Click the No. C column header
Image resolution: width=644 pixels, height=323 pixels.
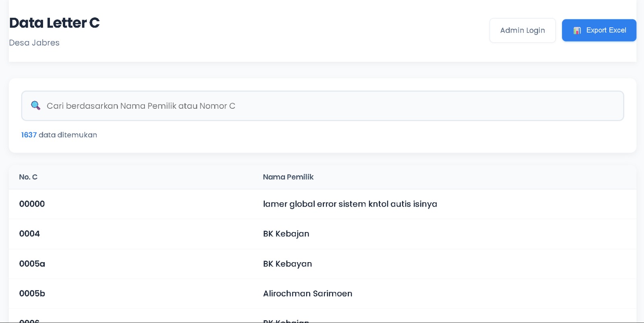(28, 177)
